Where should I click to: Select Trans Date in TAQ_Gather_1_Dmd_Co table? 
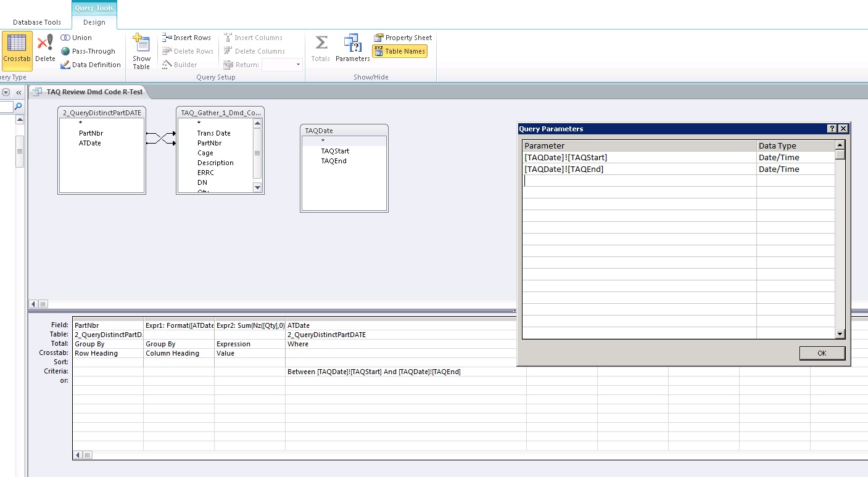[x=213, y=133]
